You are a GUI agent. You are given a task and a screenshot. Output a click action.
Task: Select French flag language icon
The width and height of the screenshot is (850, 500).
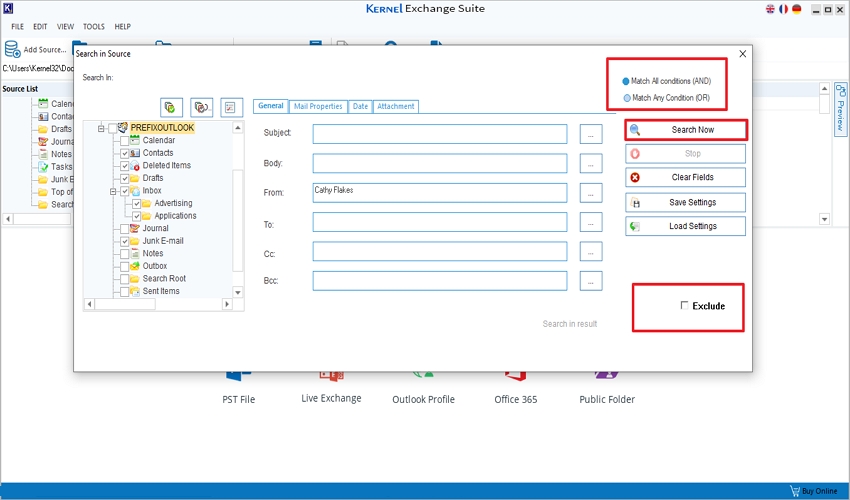[x=783, y=9]
